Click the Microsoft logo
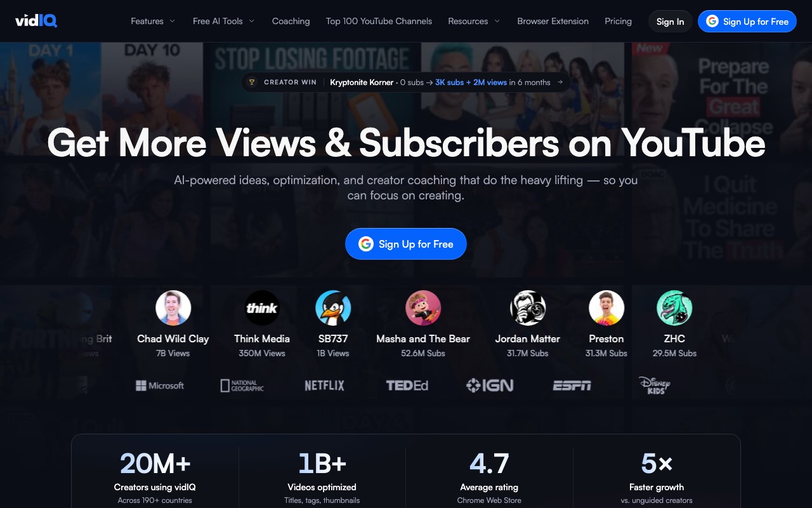The height and width of the screenshot is (508, 812). tap(160, 385)
